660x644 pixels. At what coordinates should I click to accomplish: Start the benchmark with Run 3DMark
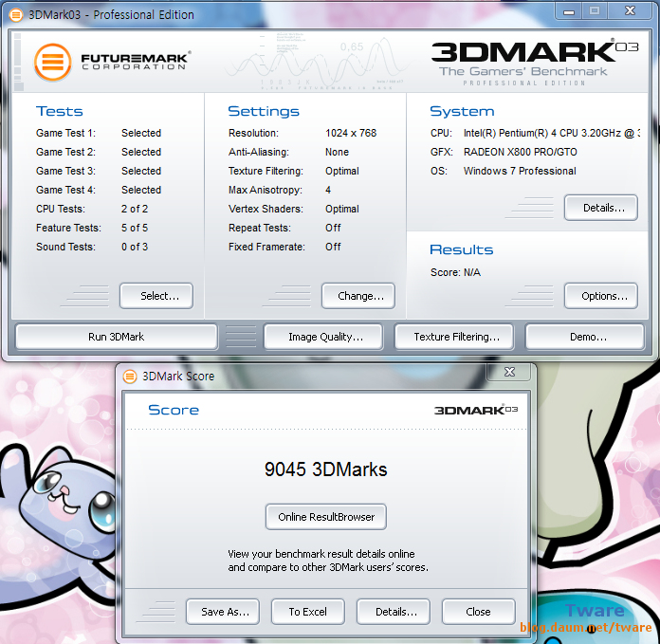pos(117,337)
